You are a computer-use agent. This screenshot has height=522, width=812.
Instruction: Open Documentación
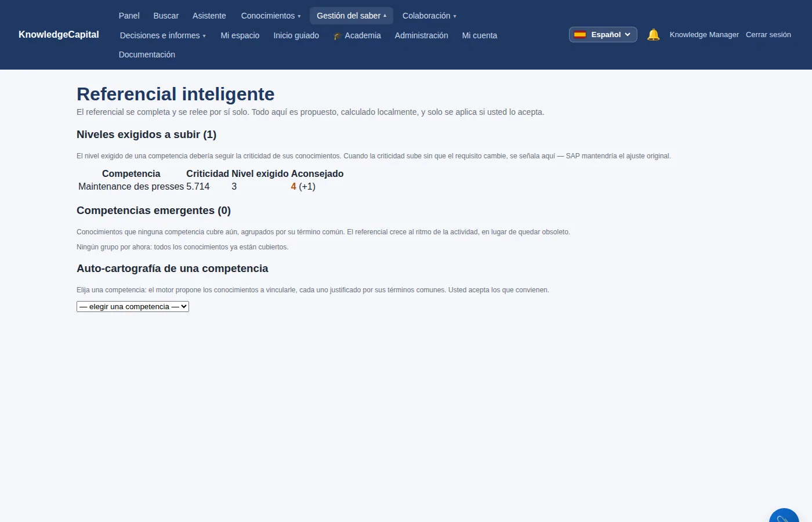click(x=147, y=55)
